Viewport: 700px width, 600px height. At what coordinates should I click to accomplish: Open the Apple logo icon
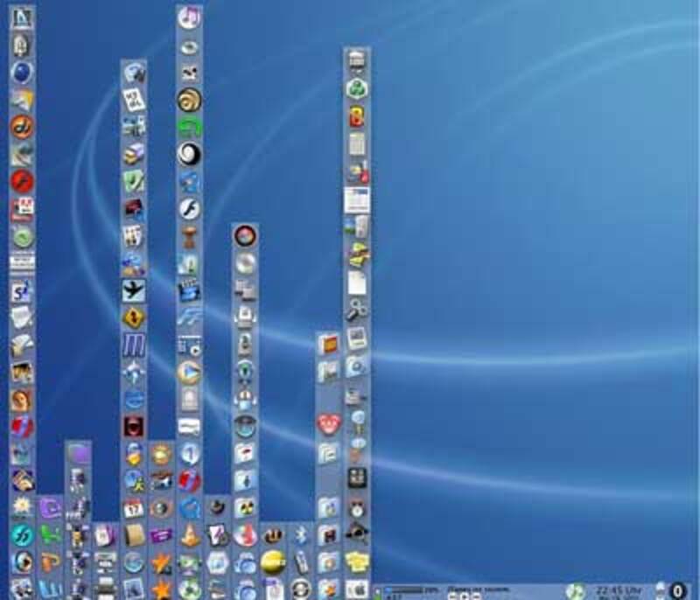357,590
